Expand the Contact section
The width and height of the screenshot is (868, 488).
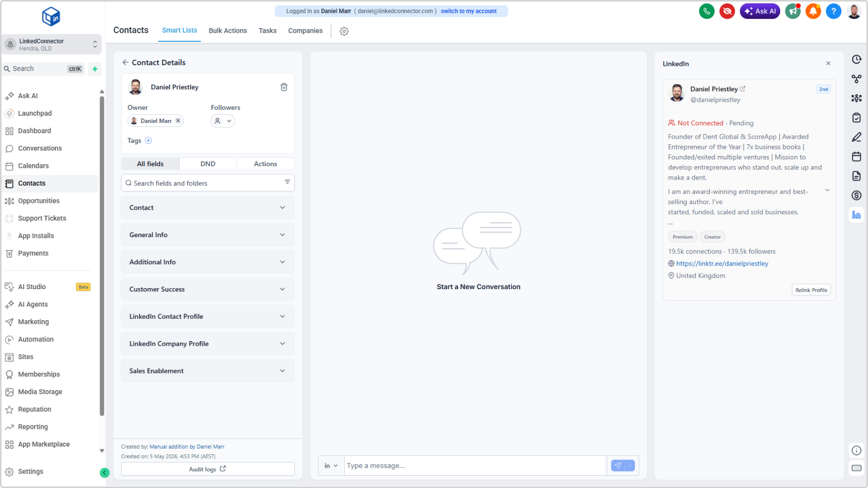point(208,208)
